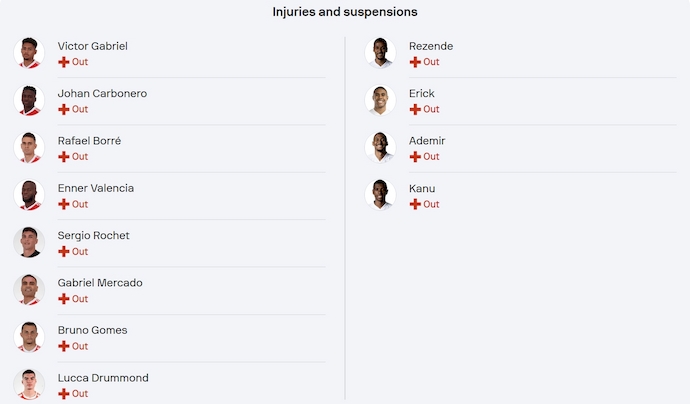This screenshot has width=690, height=404.
Task: Click the Enner Valencia player name
Action: click(95, 188)
